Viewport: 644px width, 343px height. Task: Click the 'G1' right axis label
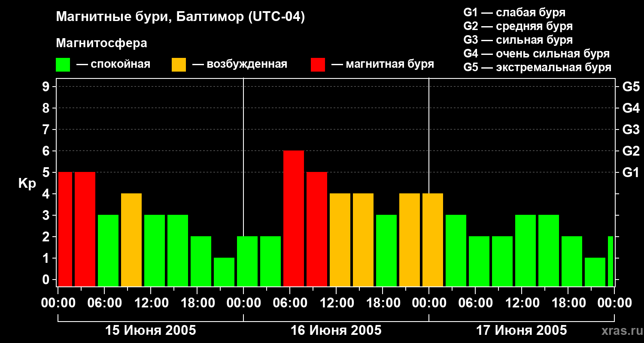631,173
